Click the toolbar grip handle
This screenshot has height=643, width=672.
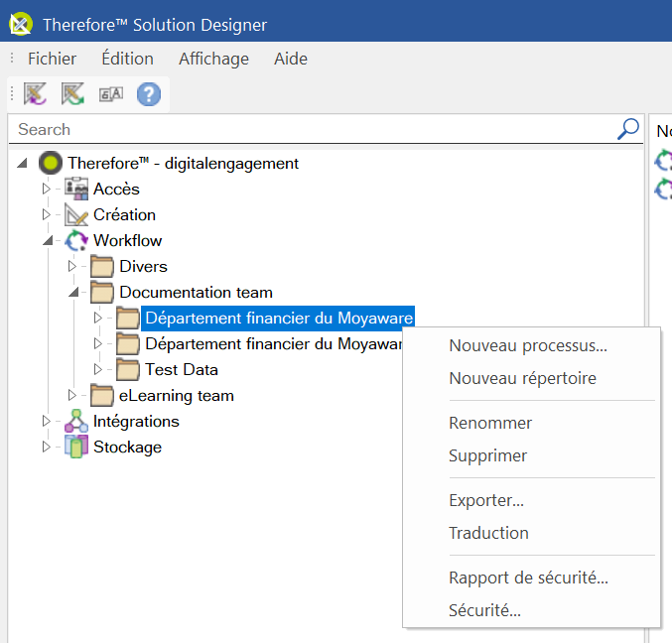click(12, 94)
